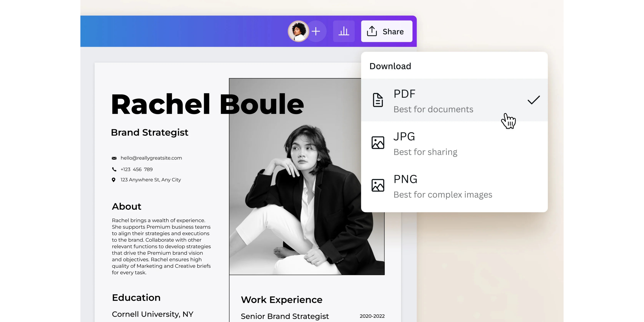Open the user profile avatar
The height and width of the screenshot is (322, 644).
click(x=298, y=31)
